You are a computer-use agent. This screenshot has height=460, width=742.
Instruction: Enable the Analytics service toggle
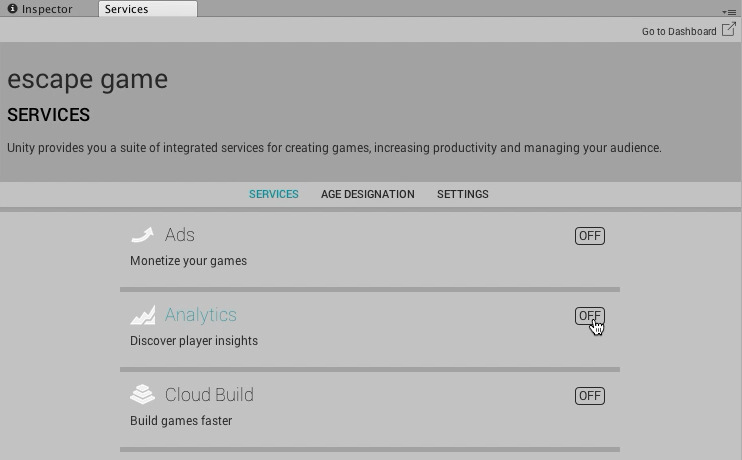(589, 316)
